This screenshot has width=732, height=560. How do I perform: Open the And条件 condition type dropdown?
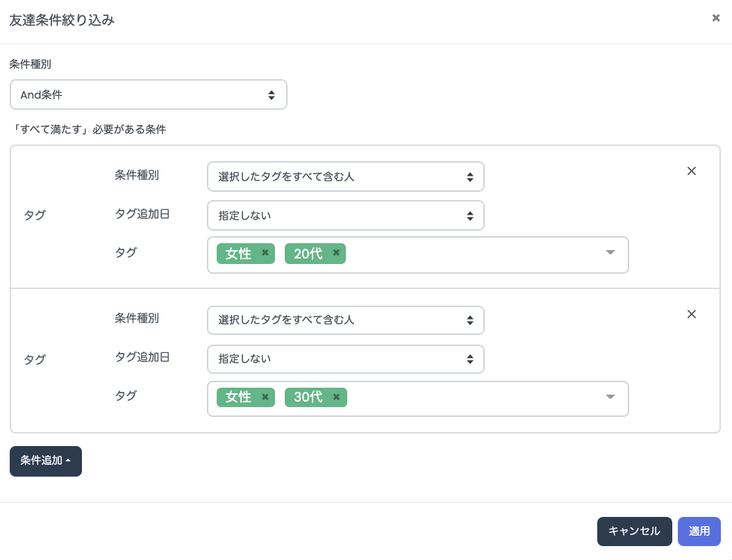(x=149, y=94)
